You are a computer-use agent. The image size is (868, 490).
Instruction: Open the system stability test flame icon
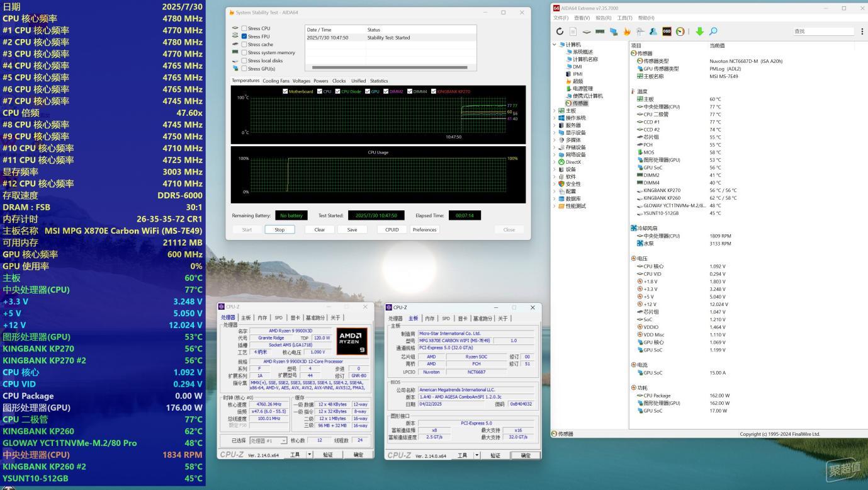coord(627,31)
